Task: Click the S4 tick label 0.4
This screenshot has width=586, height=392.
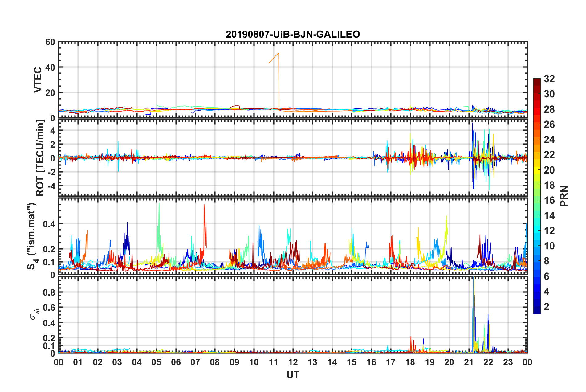Action: pyautogui.click(x=49, y=224)
